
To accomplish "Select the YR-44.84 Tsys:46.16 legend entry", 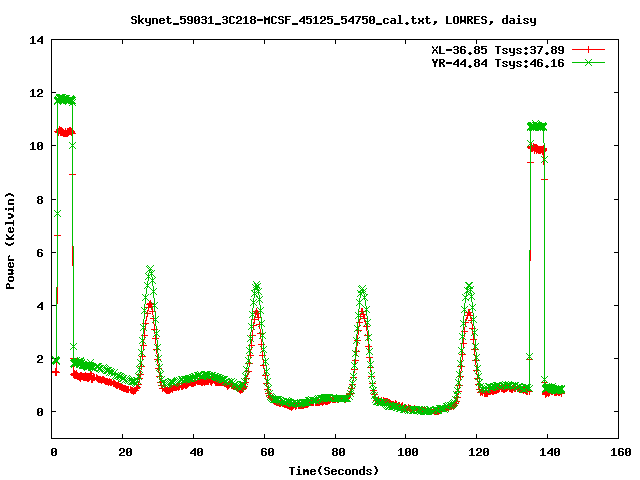I will (498, 63).
